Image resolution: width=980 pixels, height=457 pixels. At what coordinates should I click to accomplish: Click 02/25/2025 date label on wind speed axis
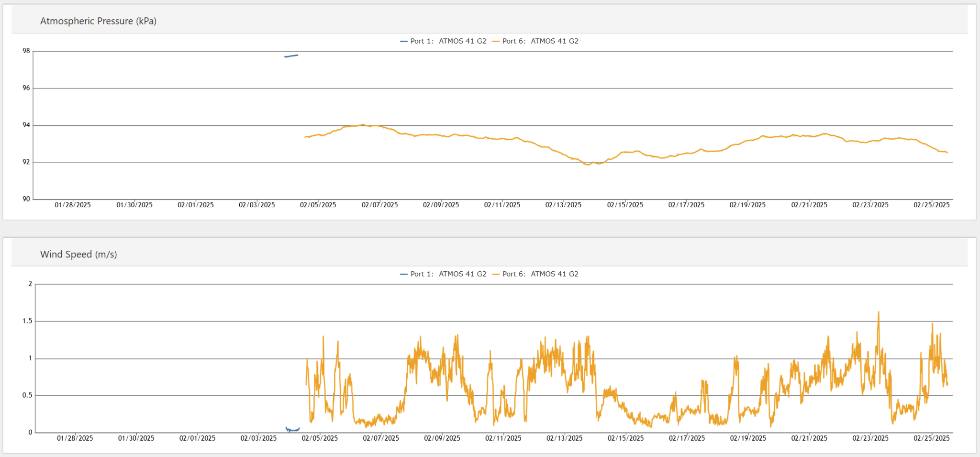pyautogui.click(x=931, y=438)
